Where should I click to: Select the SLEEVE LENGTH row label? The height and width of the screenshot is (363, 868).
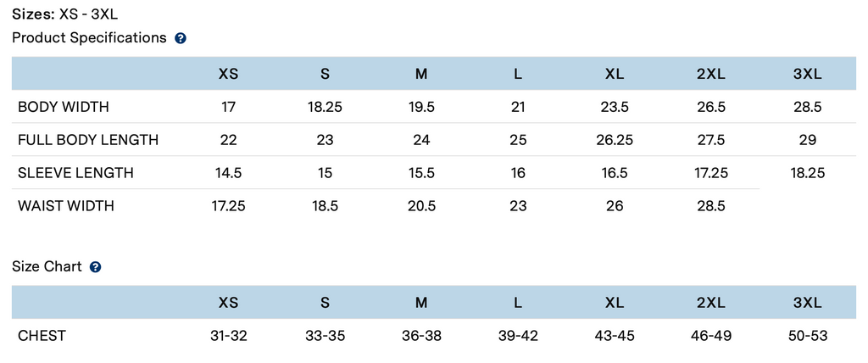click(75, 173)
